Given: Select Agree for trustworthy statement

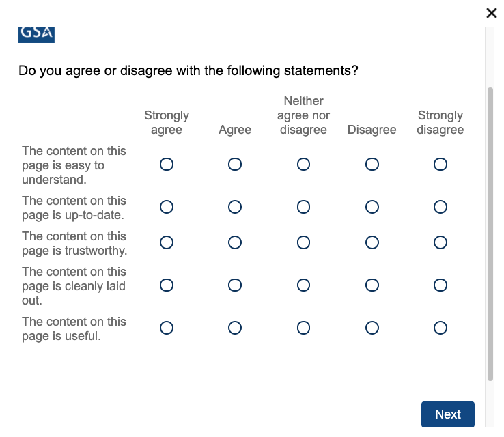Looking at the screenshot, I should pyautogui.click(x=235, y=242).
